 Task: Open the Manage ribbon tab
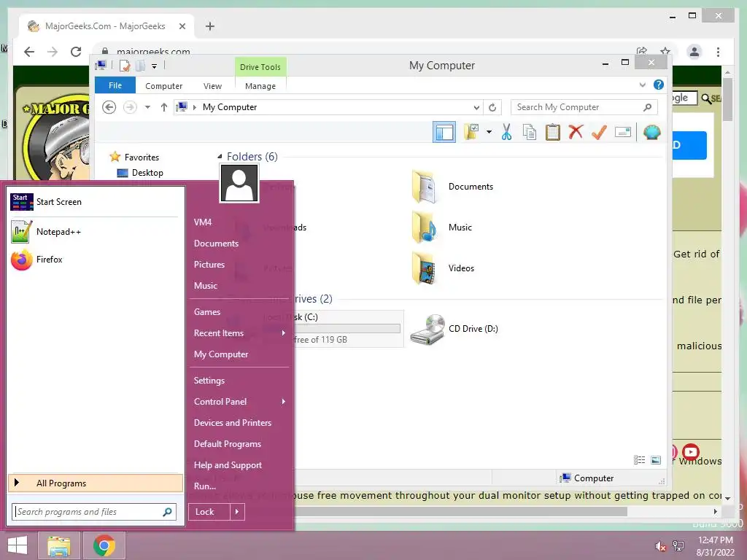coord(260,86)
